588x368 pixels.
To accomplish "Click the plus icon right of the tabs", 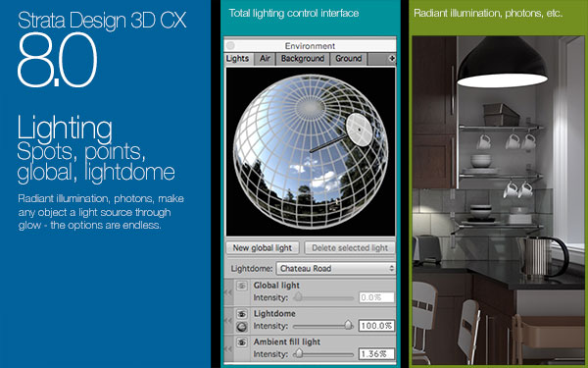I will click(392, 59).
